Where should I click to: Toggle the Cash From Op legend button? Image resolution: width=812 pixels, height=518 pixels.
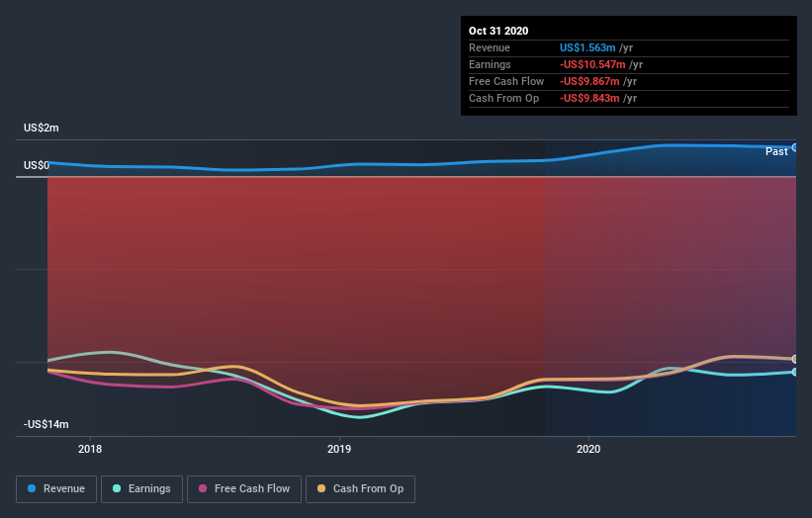360,489
